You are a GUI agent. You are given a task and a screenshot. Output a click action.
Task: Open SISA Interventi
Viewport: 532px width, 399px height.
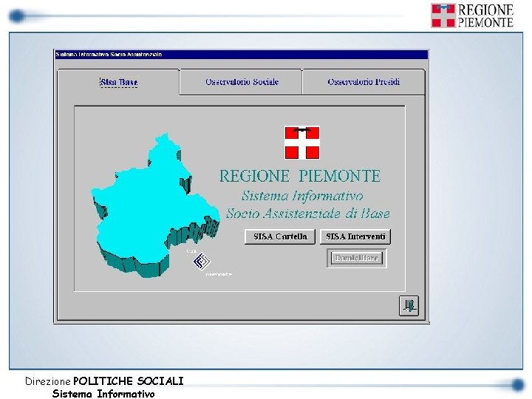coord(355,236)
